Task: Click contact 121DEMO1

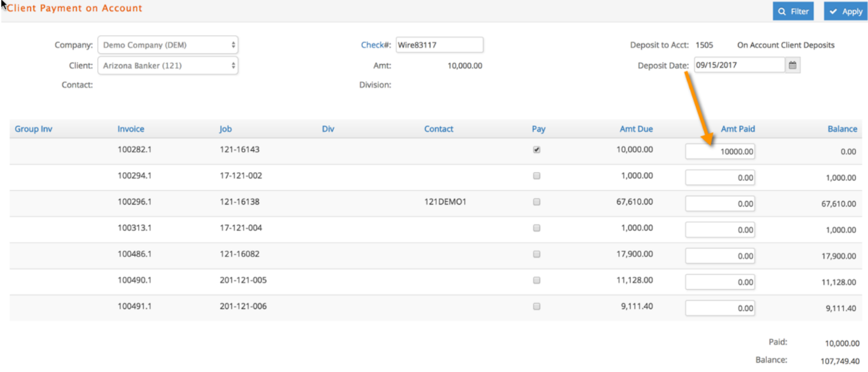Action: coord(445,202)
